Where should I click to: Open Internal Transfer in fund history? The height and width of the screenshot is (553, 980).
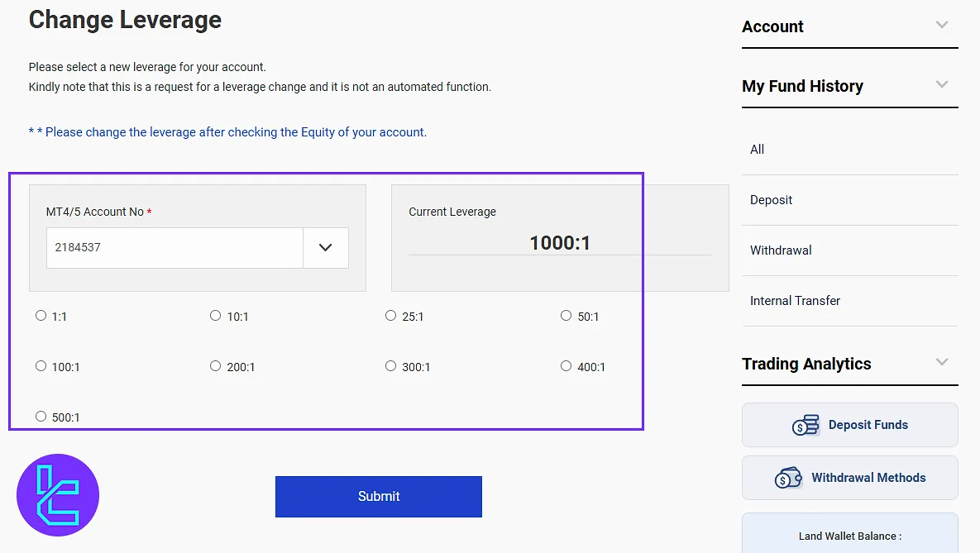[795, 301]
